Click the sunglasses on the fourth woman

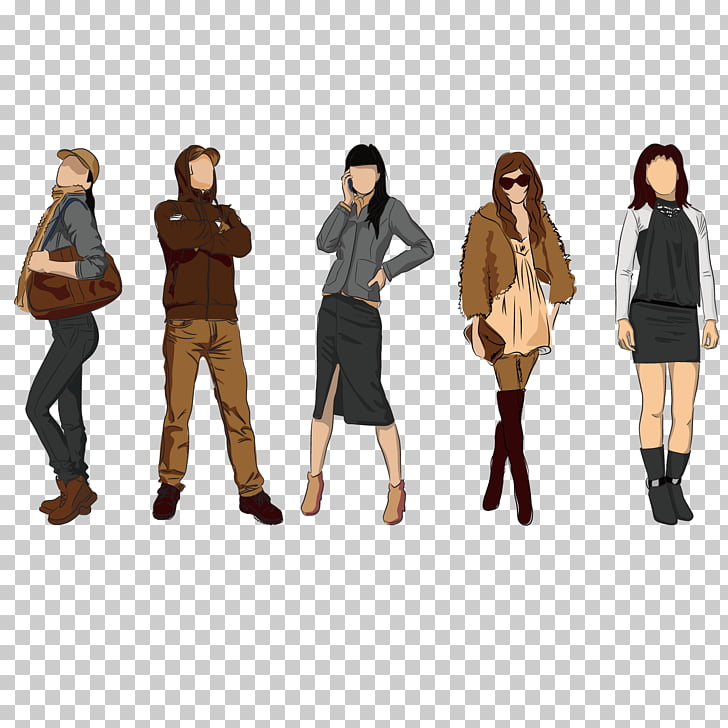pos(515,181)
